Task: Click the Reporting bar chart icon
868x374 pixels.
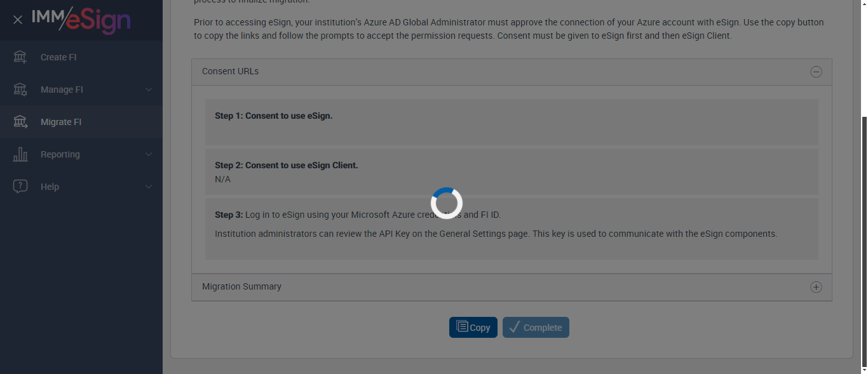Action: pos(20,154)
